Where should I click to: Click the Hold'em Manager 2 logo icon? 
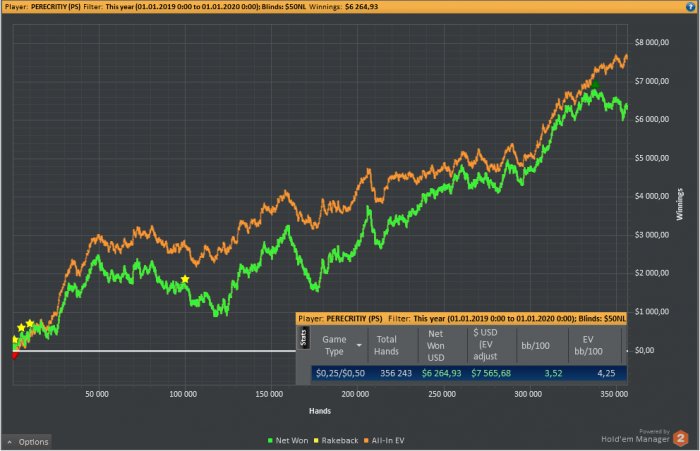tap(680, 438)
